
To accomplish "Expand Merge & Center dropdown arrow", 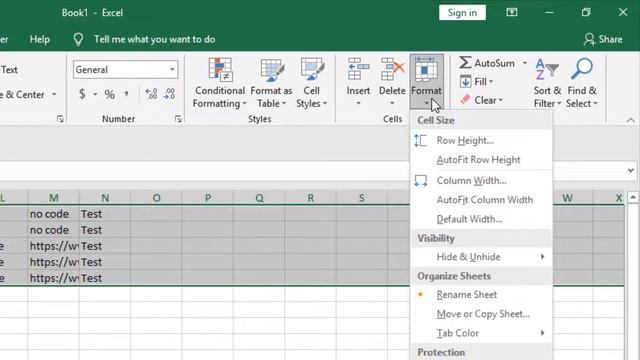I will [54, 94].
